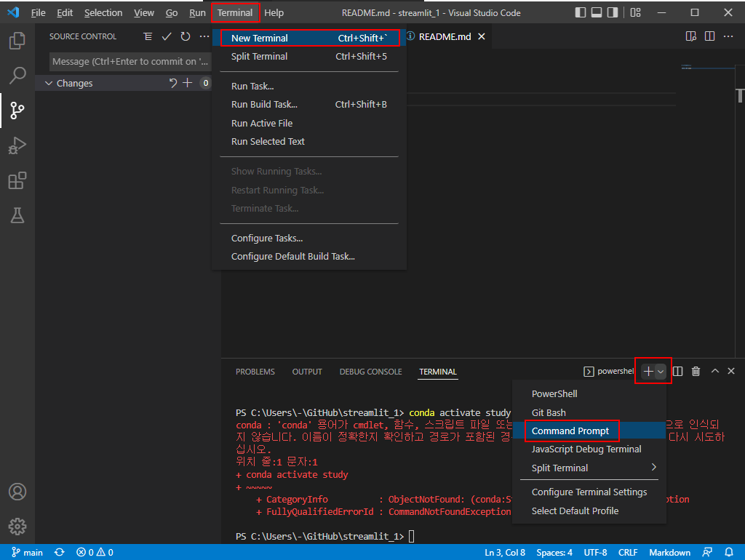Open the Explorer view in activity bar
Screen dimensions: 745x560
point(17,41)
